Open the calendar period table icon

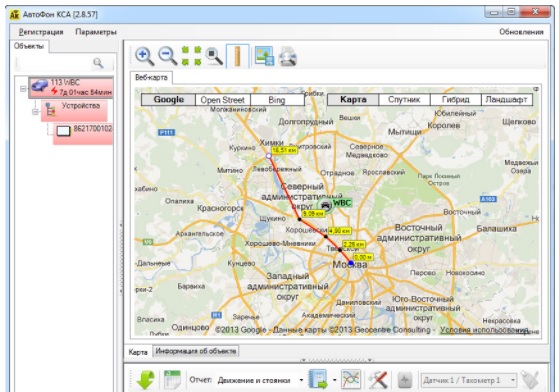pyautogui.click(x=172, y=379)
